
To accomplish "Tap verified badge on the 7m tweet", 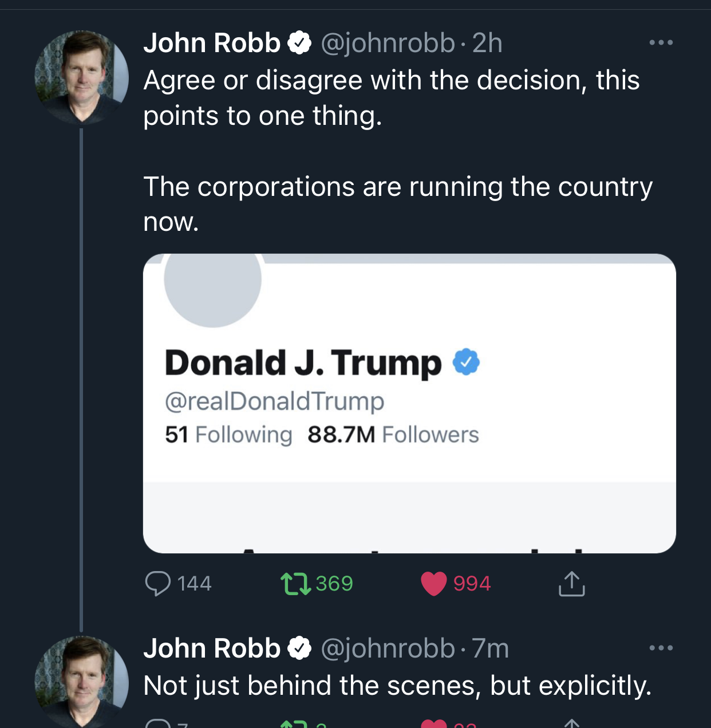I will click(299, 648).
